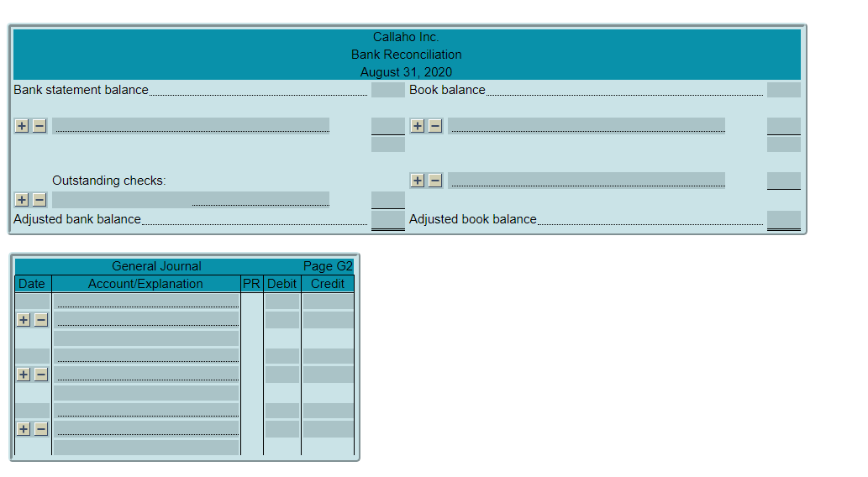Select third journal entry explanation field
This screenshot has height=477, width=868.
[146, 447]
